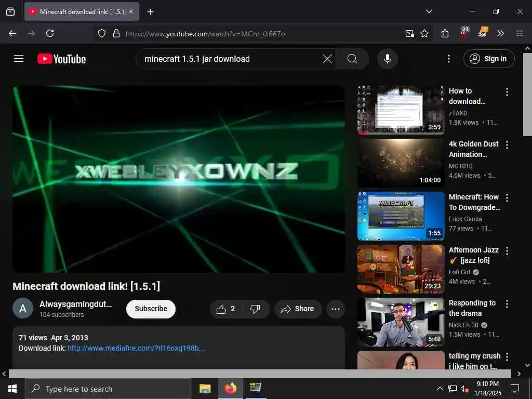
Task: Click the taskbar search box
Action: [x=108, y=389]
